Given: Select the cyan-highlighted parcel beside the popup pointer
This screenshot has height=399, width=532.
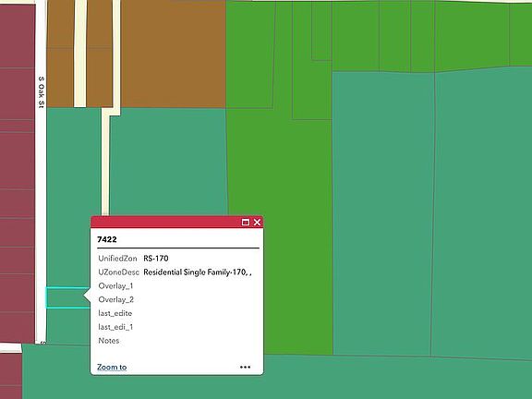Looking at the screenshot, I should 66,298.
